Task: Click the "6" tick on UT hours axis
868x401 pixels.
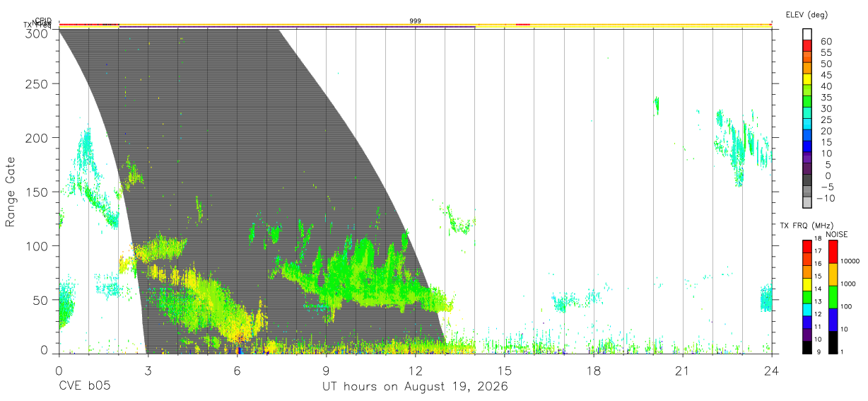Action: tap(237, 370)
